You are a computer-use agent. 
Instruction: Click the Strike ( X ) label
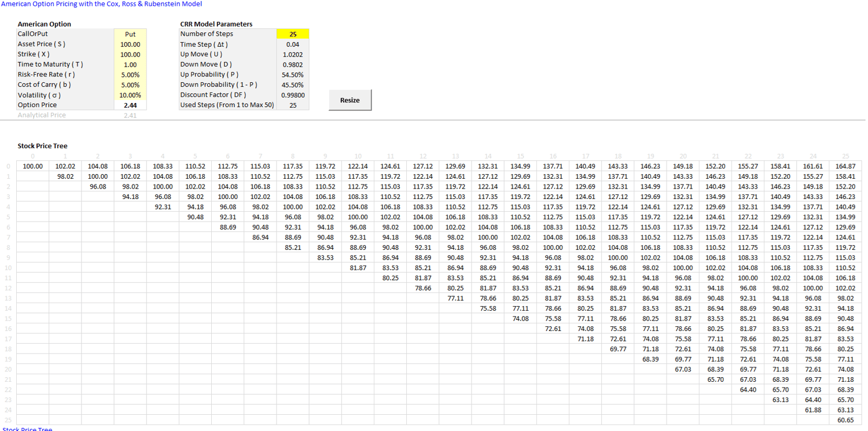(x=34, y=54)
